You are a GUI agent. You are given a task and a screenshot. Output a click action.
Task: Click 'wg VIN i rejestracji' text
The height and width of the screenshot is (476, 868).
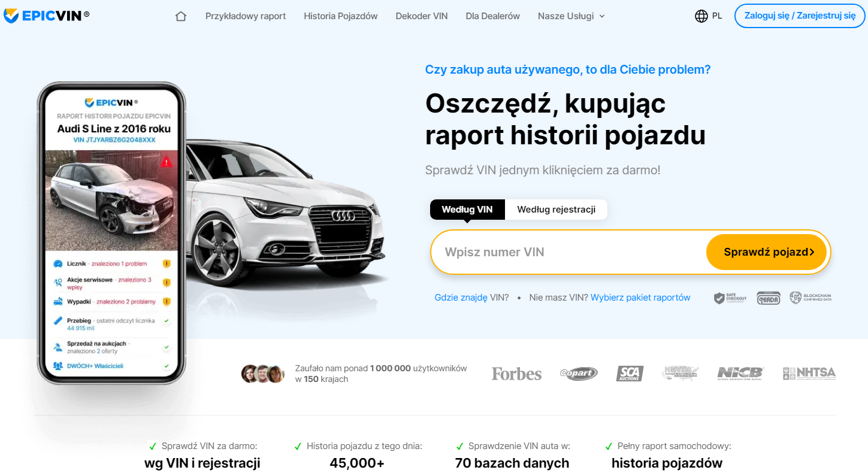(x=202, y=463)
